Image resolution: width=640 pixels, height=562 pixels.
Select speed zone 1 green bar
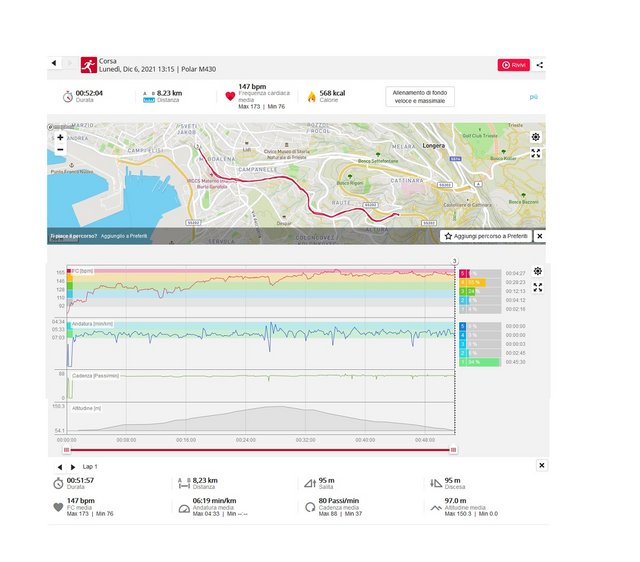tap(480, 362)
